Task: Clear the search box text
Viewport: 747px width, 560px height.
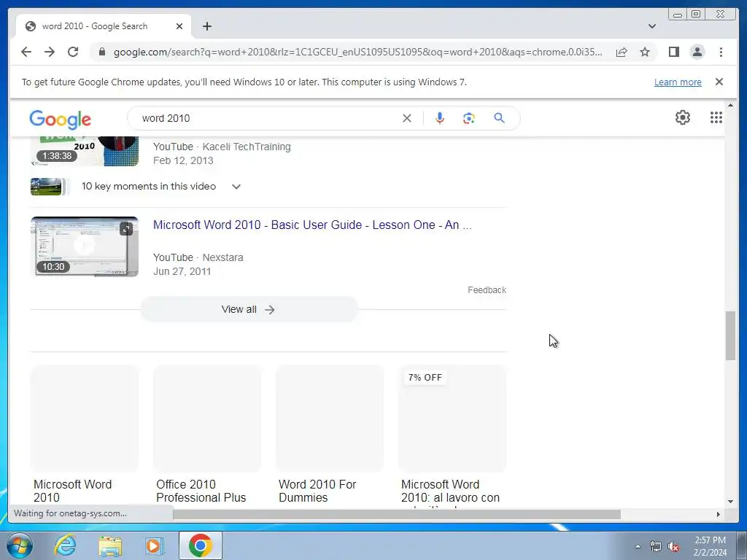Action: coord(406,118)
